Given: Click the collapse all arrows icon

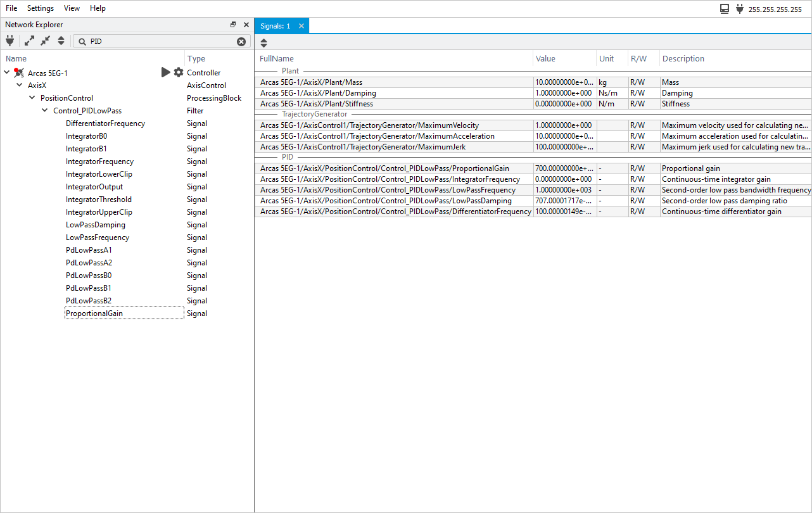Looking at the screenshot, I should (45, 41).
